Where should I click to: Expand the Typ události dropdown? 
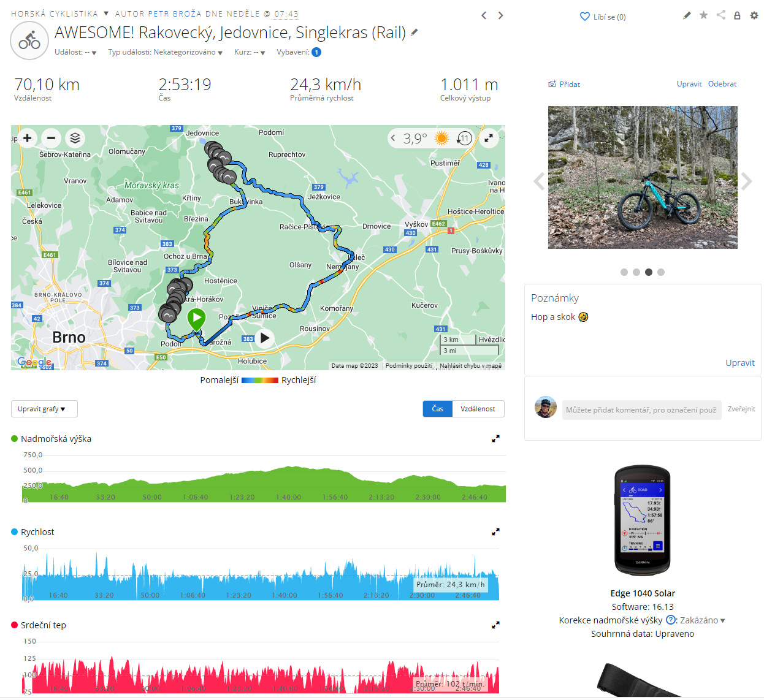tap(166, 52)
